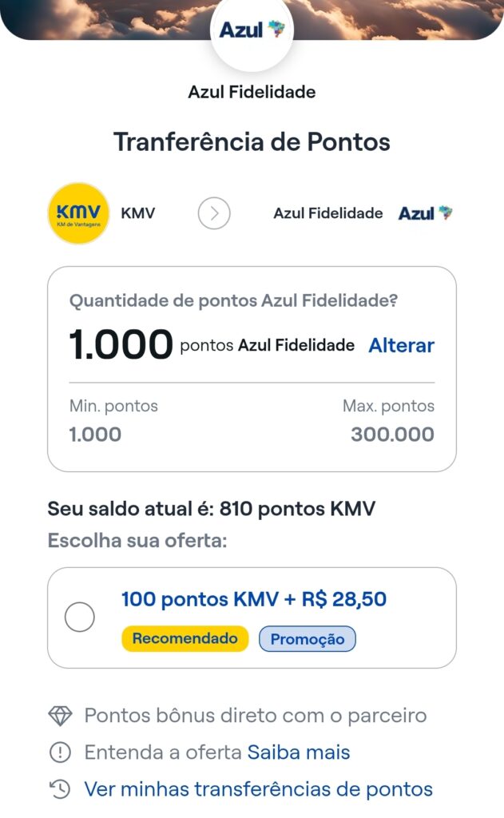
Task: Click the diamond bonus points icon
Action: pyautogui.click(x=60, y=716)
